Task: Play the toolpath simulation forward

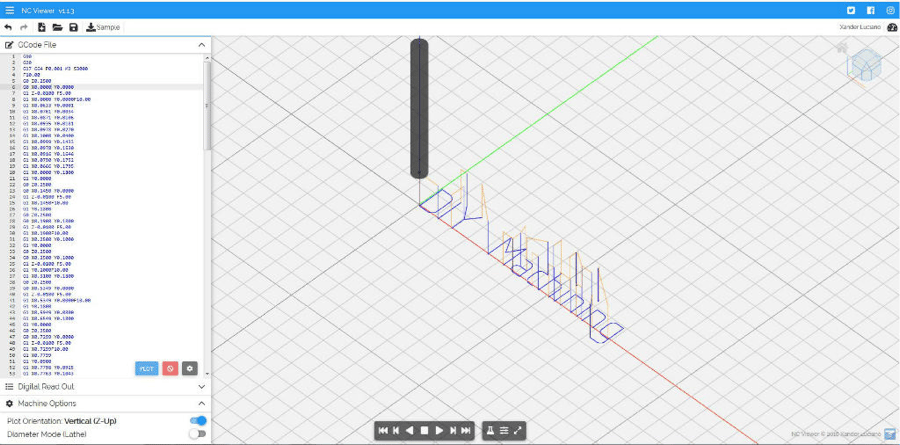Action: pyautogui.click(x=439, y=431)
